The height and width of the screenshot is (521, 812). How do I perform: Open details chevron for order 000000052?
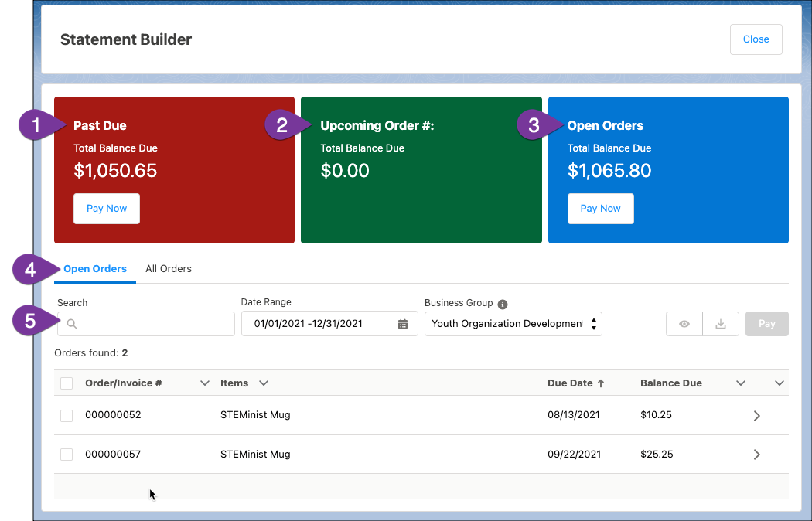[x=756, y=415]
